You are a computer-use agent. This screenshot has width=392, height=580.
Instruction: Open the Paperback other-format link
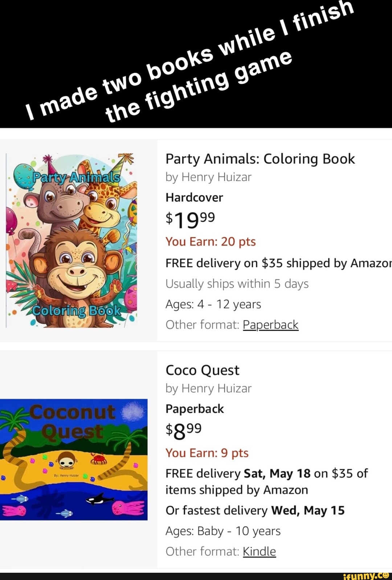270,325
